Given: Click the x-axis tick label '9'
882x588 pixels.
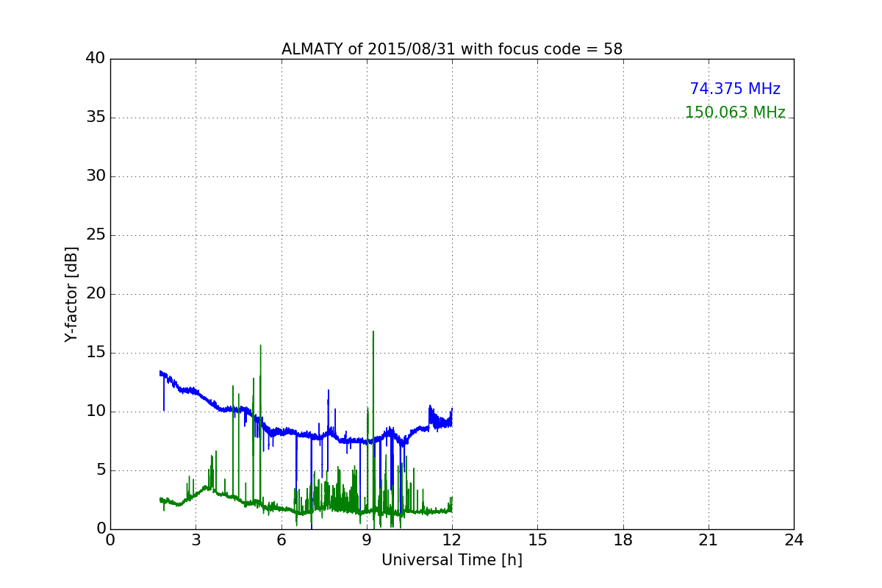Looking at the screenshot, I should click(367, 540).
